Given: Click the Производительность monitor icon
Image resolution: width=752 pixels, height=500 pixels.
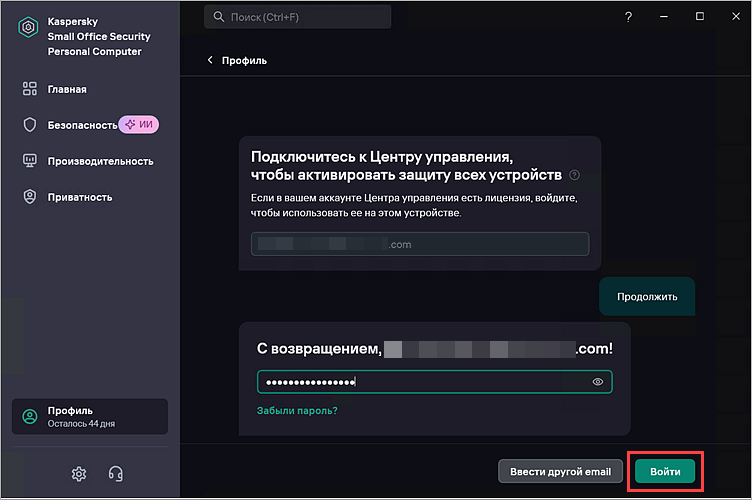Looking at the screenshot, I should 30,161.
